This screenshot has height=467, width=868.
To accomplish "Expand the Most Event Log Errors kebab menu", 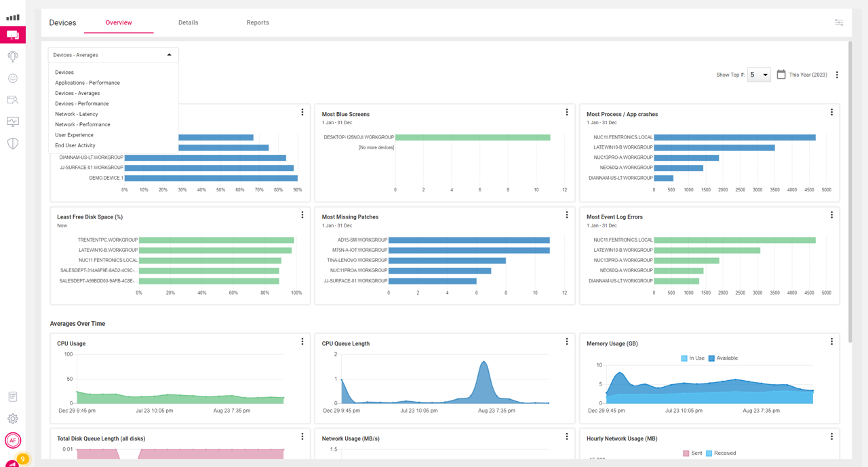I will [831, 215].
